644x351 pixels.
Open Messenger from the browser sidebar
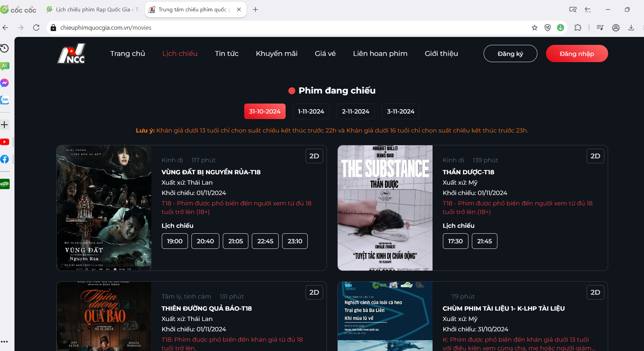coord(4,83)
